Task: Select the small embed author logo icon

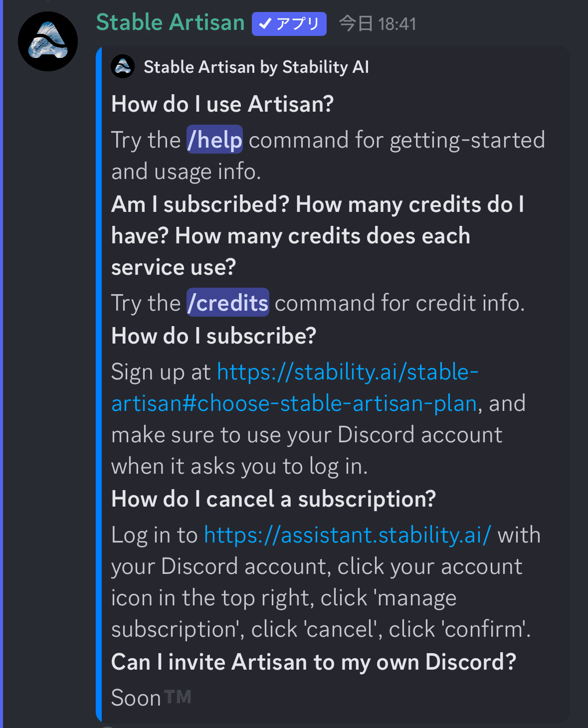Action: click(123, 66)
